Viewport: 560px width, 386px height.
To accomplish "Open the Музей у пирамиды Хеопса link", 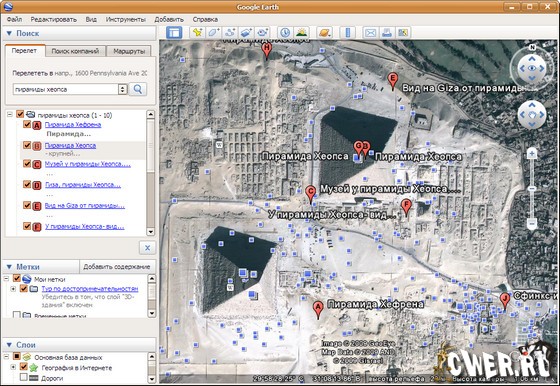I will 88,164.
